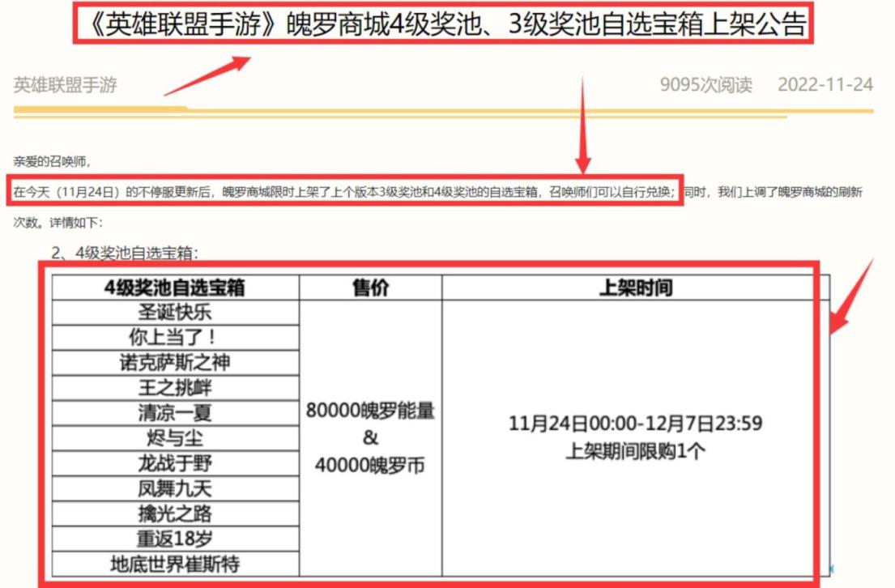Click the 上架期间限购1个 purchase limit text
The image size is (895, 588).
(635, 452)
